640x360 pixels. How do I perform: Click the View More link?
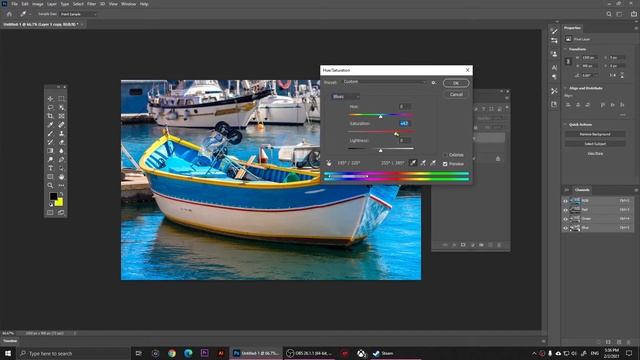[595, 153]
